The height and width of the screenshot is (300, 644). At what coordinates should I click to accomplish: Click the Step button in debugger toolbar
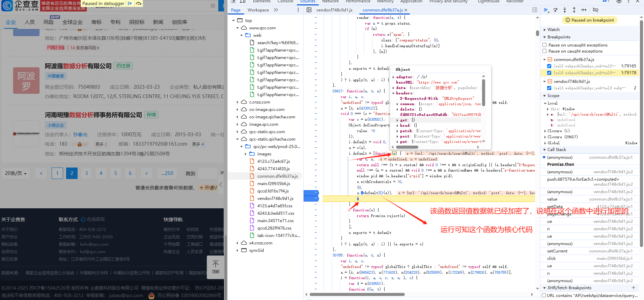(x=584, y=10)
